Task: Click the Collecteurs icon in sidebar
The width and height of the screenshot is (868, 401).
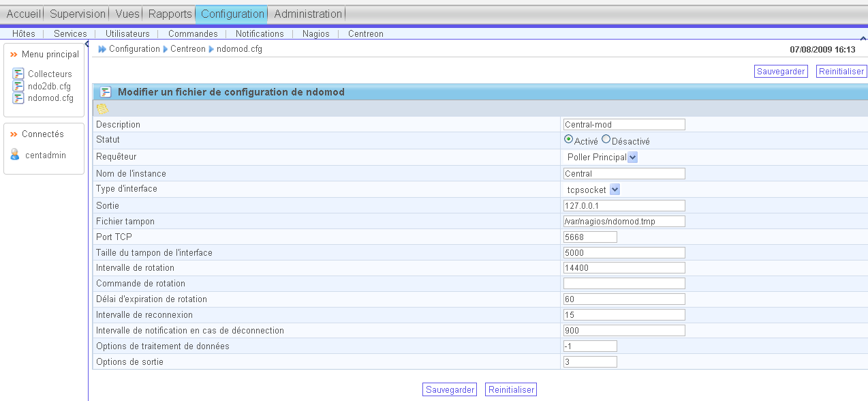Action: click(x=18, y=74)
